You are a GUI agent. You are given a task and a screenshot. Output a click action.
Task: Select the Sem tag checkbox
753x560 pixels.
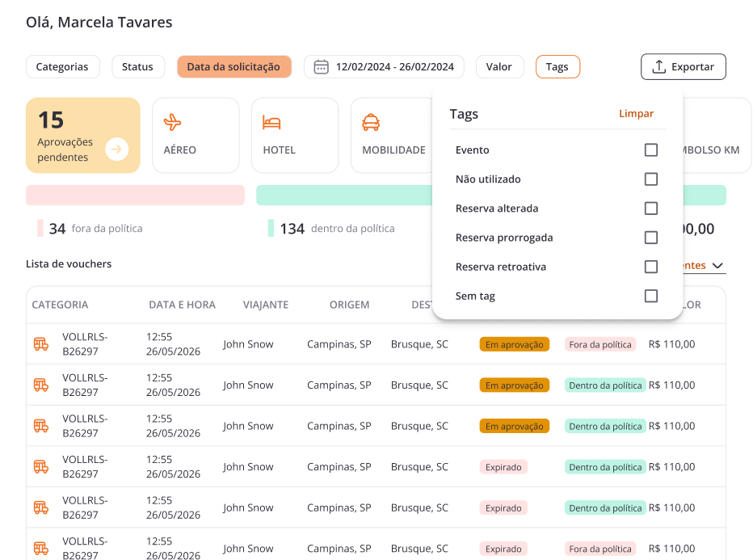click(x=651, y=296)
